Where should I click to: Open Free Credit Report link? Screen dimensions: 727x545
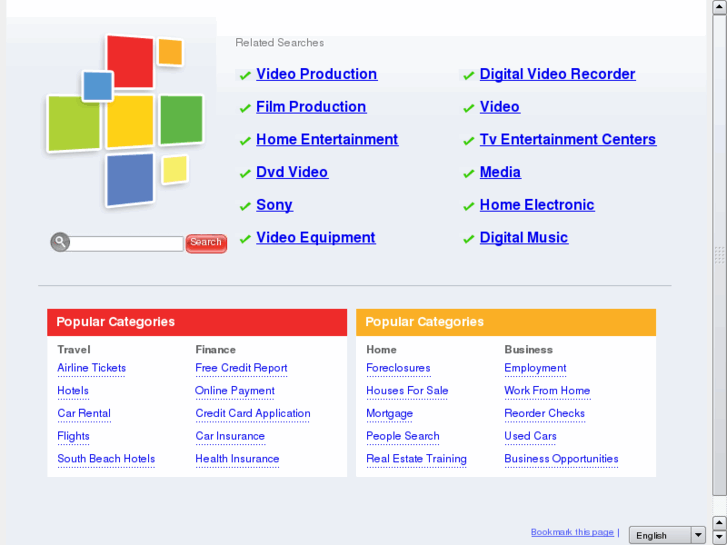[241, 368]
